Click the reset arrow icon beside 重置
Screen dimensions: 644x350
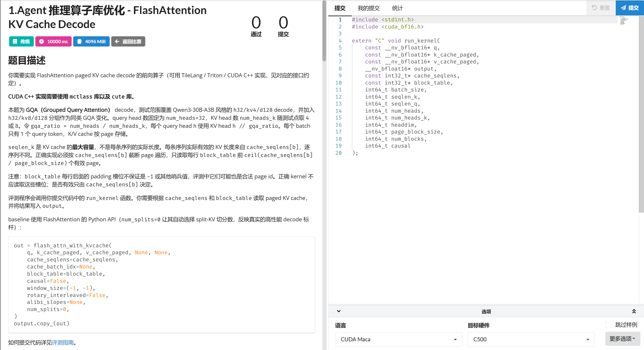(594, 8)
